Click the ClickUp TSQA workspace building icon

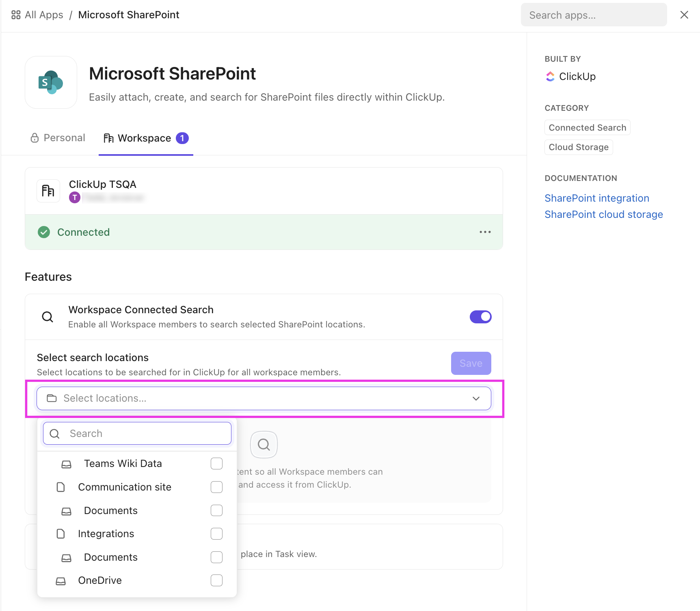pos(48,191)
